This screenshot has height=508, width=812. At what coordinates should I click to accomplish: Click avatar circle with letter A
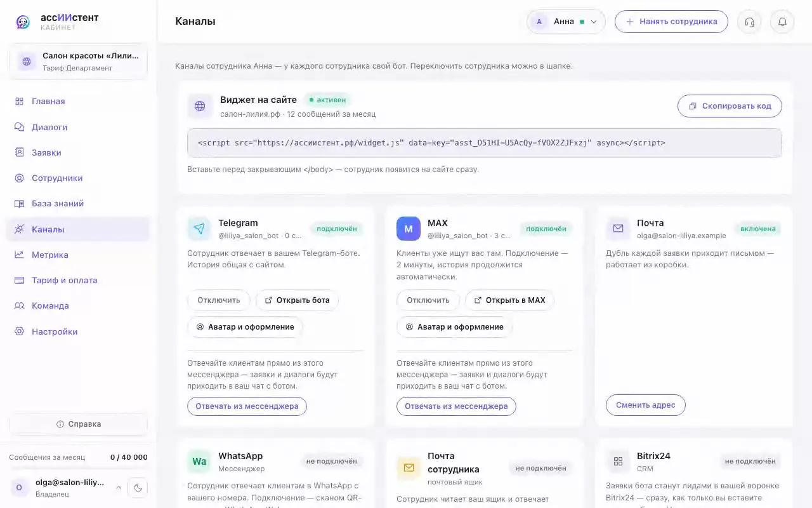(539, 22)
